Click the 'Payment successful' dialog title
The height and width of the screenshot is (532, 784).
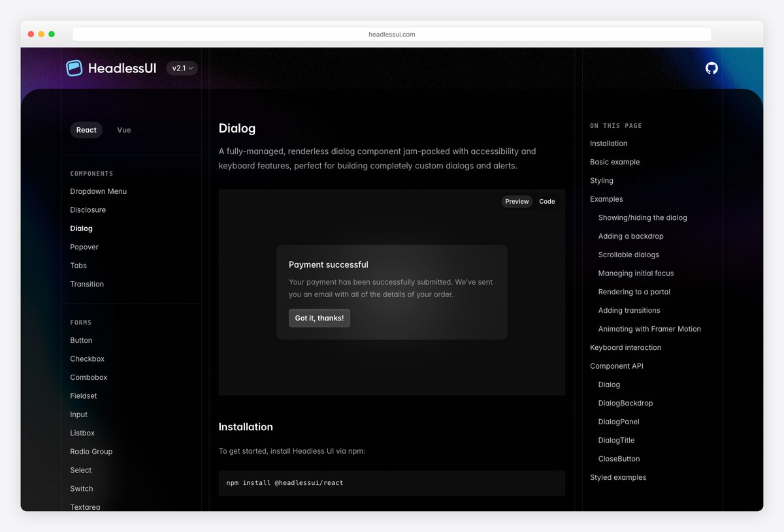click(329, 264)
